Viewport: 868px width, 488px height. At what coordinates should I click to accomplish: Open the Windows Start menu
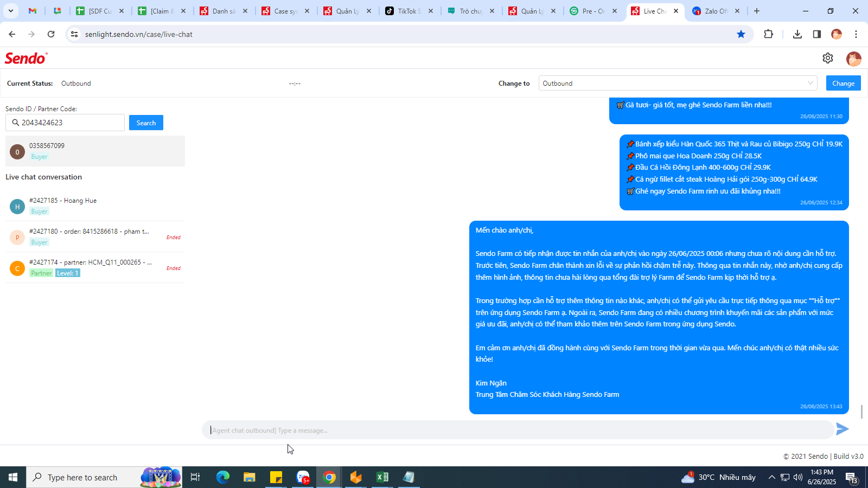pyautogui.click(x=13, y=477)
